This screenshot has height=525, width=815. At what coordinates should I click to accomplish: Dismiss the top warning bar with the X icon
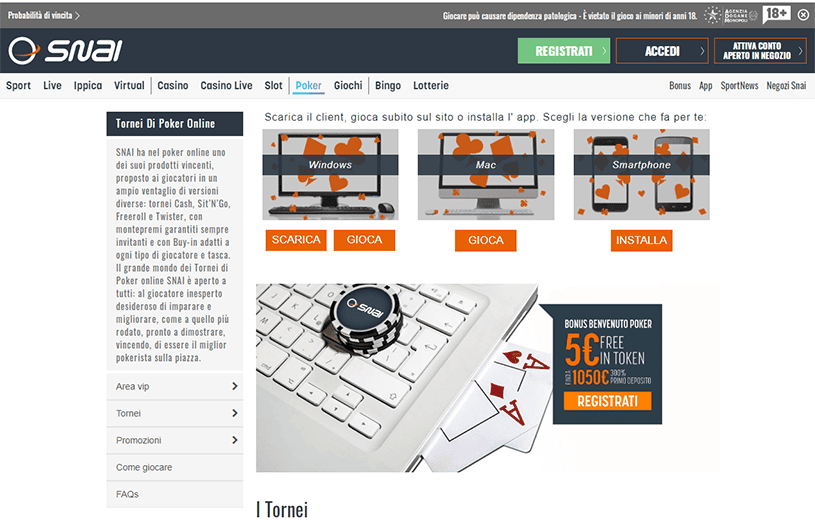803,15
